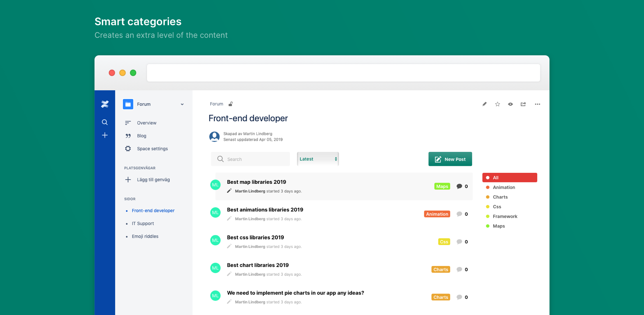Expand the Forum space dropdown chevron
Image resolution: width=644 pixels, height=315 pixels.
coord(182,104)
